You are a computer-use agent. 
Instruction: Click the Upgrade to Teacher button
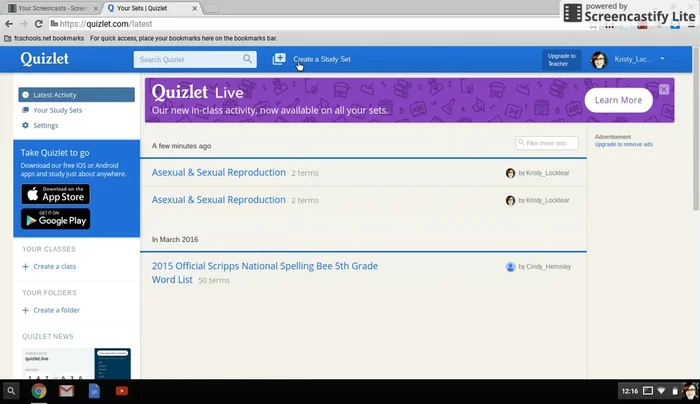click(x=560, y=60)
